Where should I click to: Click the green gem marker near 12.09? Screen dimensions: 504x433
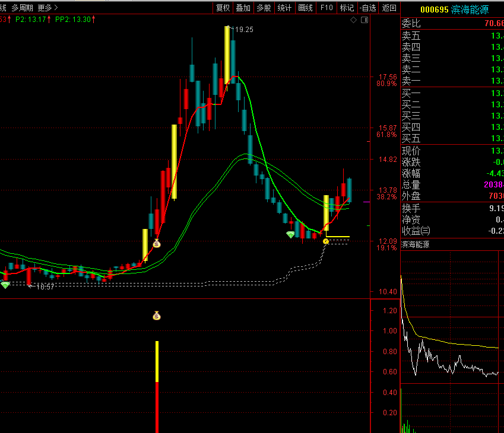pos(290,235)
